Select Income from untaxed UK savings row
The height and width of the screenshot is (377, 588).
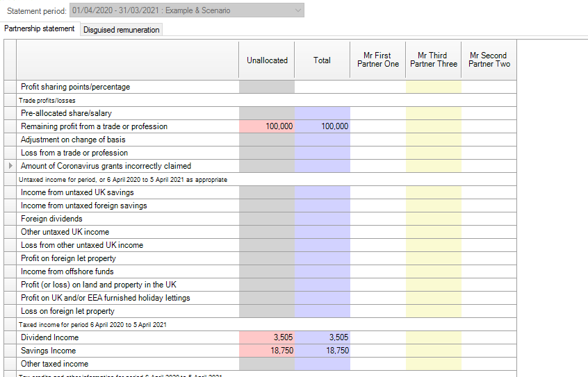pyautogui.click(x=77, y=192)
